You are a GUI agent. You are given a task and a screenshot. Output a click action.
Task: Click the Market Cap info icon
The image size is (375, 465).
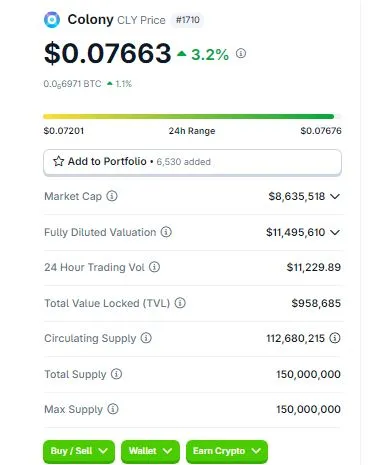tap(112, 196)
